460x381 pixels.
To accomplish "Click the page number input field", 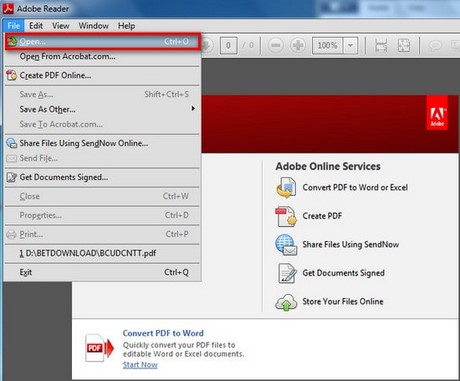I will coord(228,45).
